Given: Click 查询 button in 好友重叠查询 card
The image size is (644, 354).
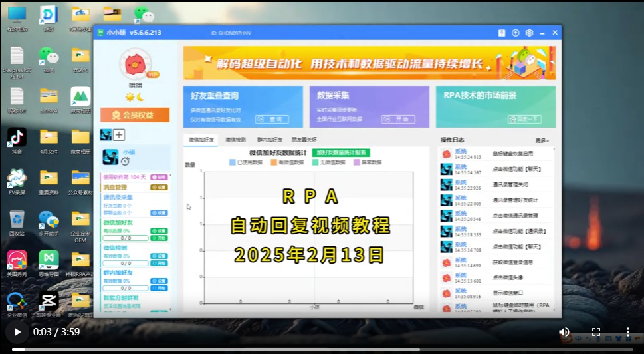Looking at the screenshot, I should 270,119.
